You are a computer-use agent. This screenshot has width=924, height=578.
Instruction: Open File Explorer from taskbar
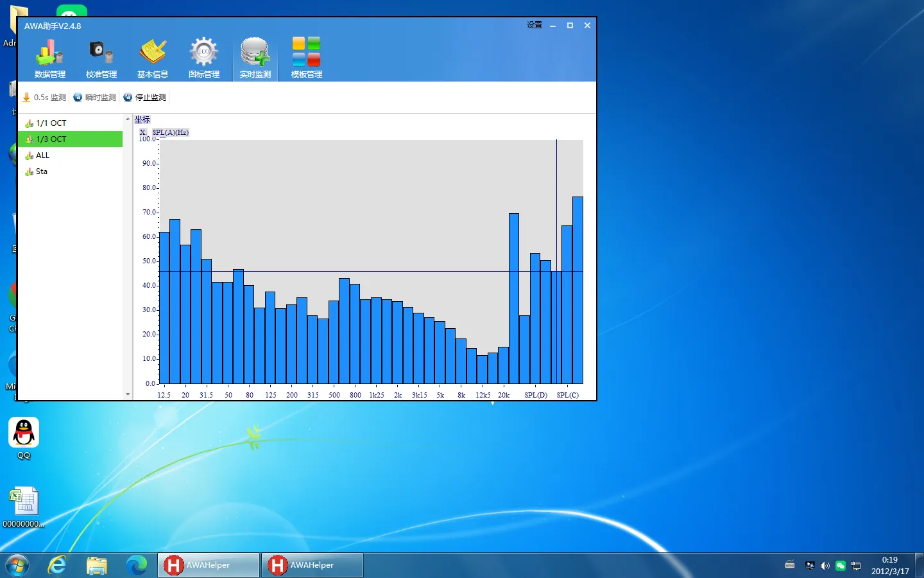pos(97,565)
